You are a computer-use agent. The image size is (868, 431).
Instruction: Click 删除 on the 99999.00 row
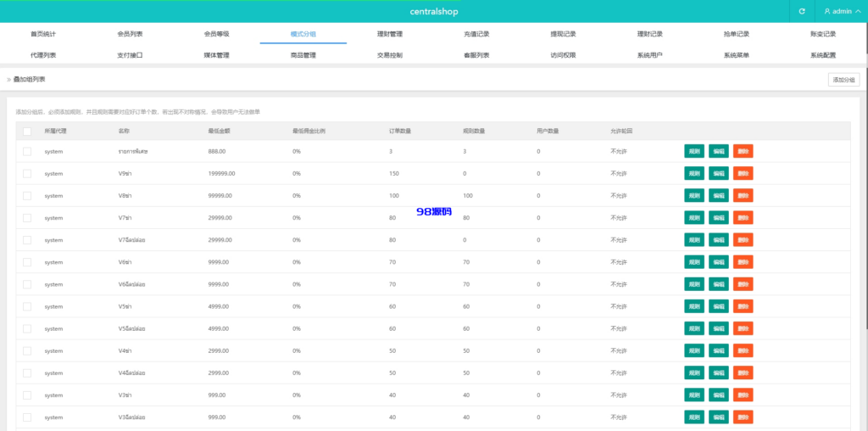point(743,195)
